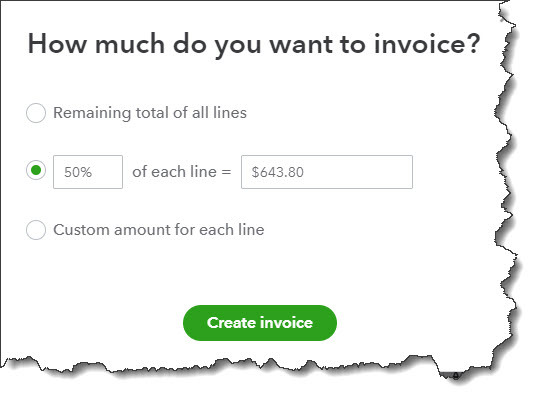Submit by clicking Create invoice
Screen dimensions: 540x400
point(260,323)
